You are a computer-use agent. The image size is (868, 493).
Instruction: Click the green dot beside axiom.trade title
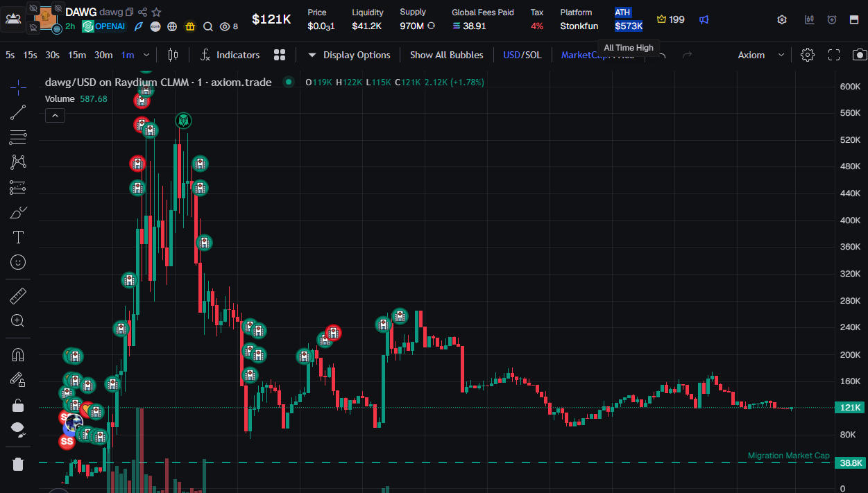[289, 82]
